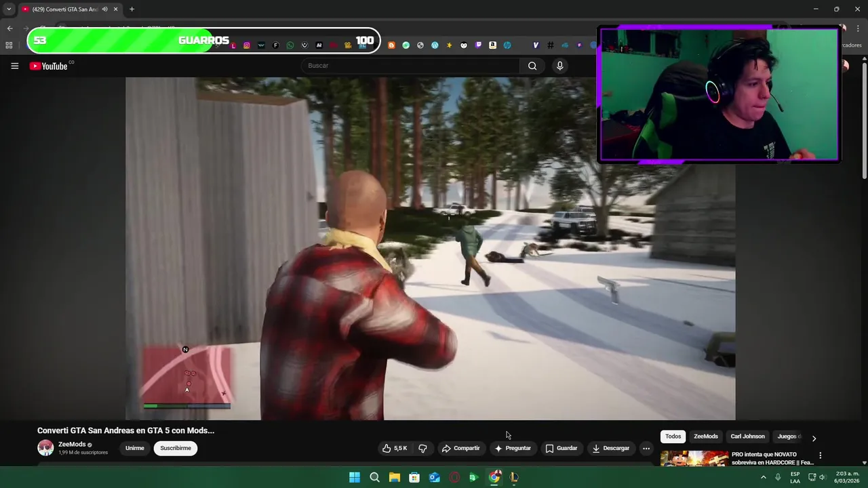This screenshot has height=488, width=868.
Task: Show more filter chips with right arrow
Action: [814, 438]
